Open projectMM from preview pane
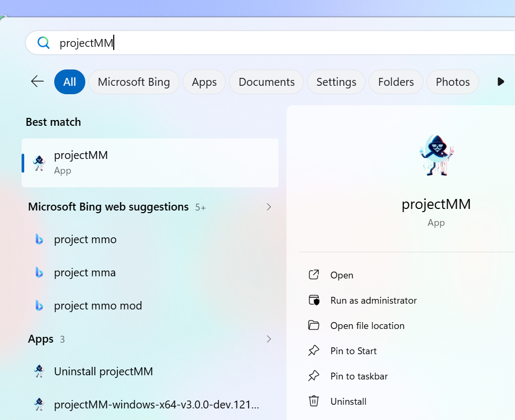 342,275
